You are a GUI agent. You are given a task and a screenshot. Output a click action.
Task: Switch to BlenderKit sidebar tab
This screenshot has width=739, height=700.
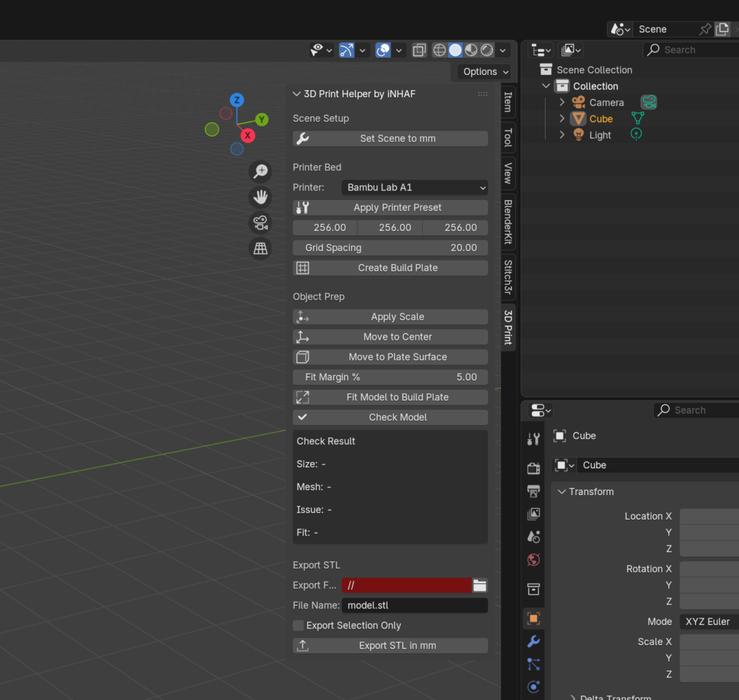(x=508, y=222)
